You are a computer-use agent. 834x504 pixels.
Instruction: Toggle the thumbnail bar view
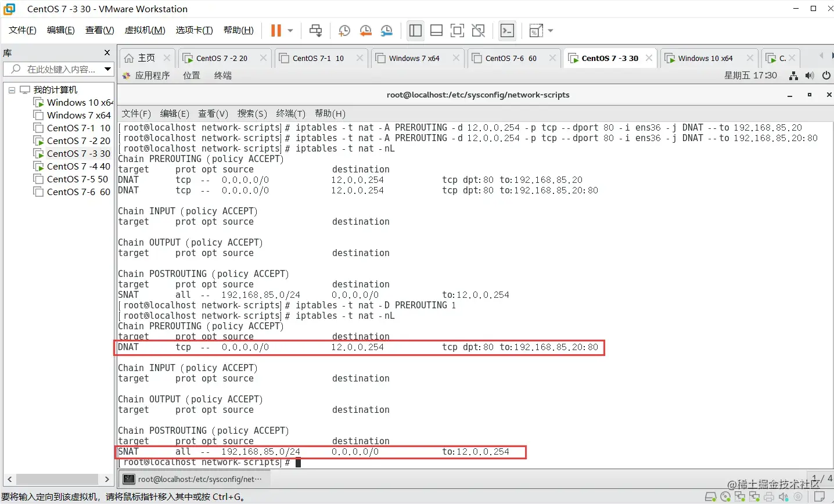[x=436, y=31]
